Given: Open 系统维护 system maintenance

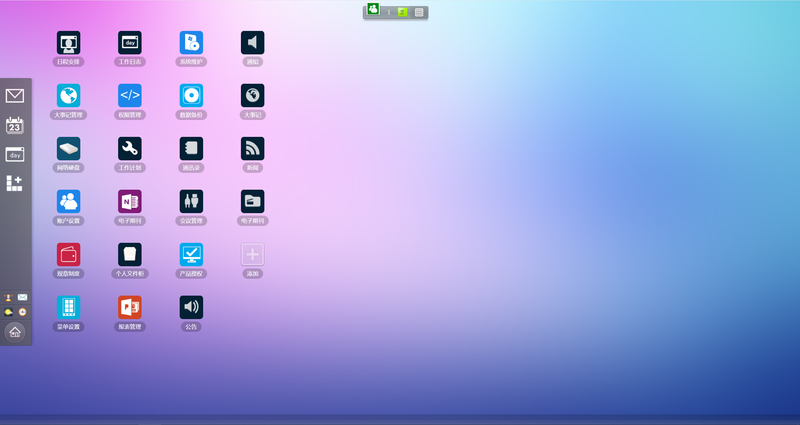Looking at the screenshot, I should point(191,43).
